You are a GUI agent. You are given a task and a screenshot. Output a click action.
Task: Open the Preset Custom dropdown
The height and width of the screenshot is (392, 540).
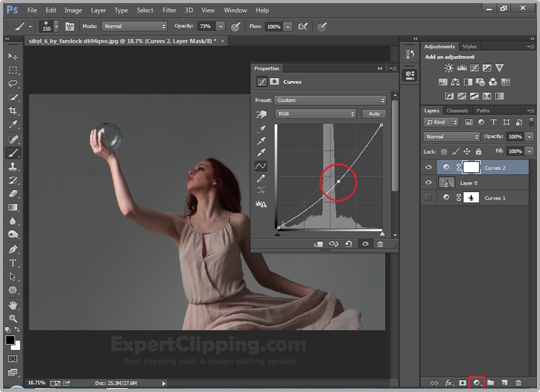pos(330,100)
